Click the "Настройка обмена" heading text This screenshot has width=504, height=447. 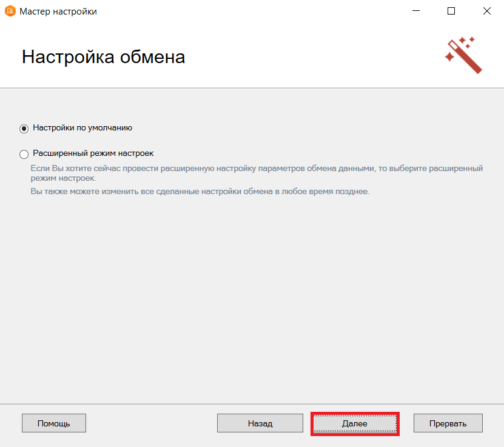click(x=103, y=57)
